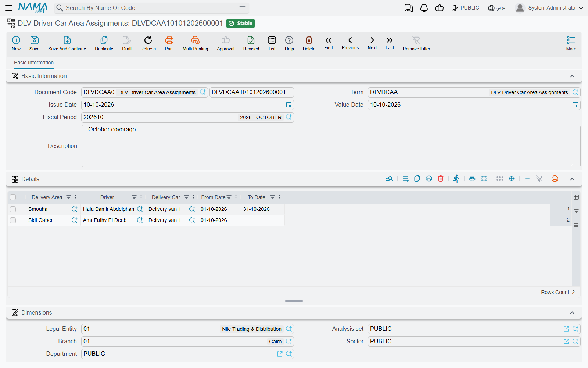Viewport: 588px width, 368px height.
Task: Click the Draft button
Action: (x=127, y=43)
